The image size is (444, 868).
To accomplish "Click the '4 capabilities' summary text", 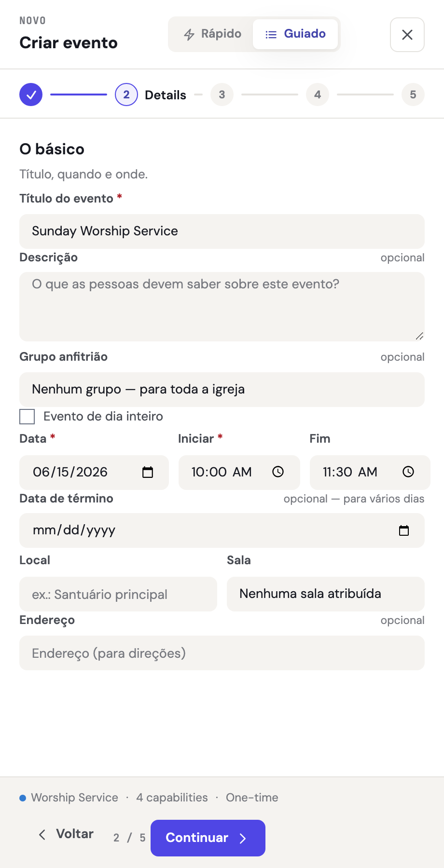I will tap(172, 798).
